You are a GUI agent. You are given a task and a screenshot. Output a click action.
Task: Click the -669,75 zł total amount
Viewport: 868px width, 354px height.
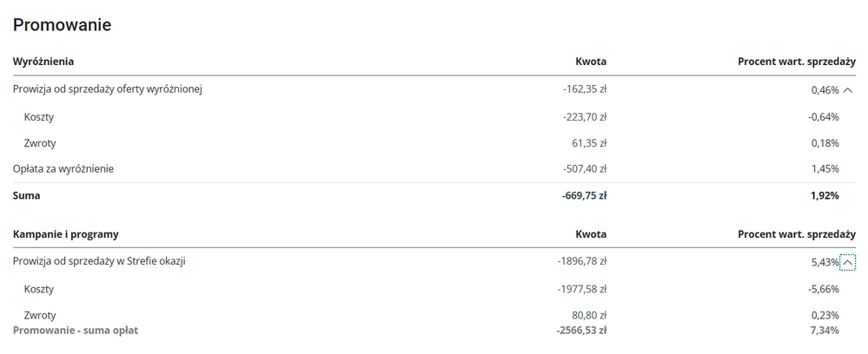coord(584,195)
